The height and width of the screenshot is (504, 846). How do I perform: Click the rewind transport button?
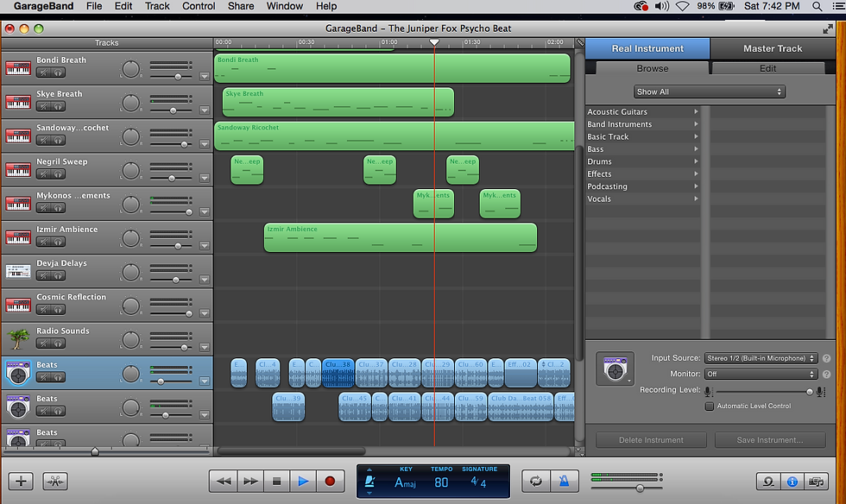click(x=224, y=481)
